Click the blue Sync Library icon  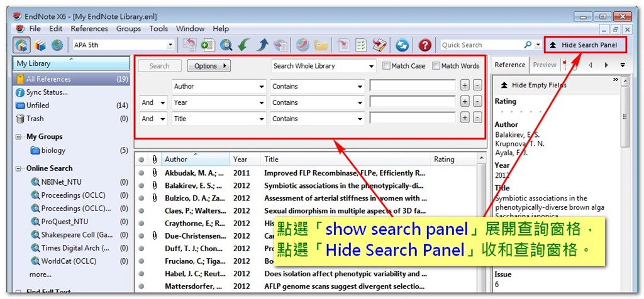coord(402,45)
